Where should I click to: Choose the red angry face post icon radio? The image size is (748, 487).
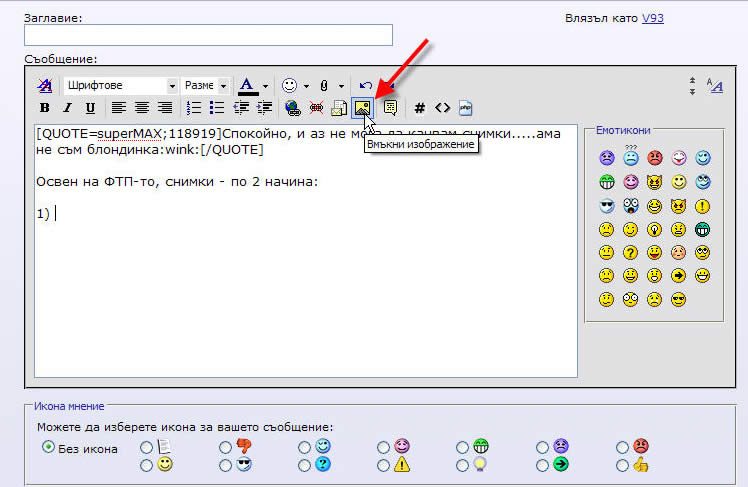622,447
